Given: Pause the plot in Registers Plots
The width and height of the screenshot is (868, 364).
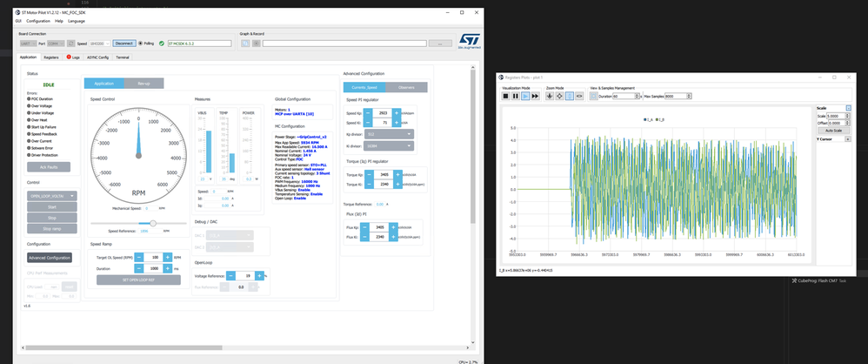Looking at the screenshot, I should pos(516,96).
